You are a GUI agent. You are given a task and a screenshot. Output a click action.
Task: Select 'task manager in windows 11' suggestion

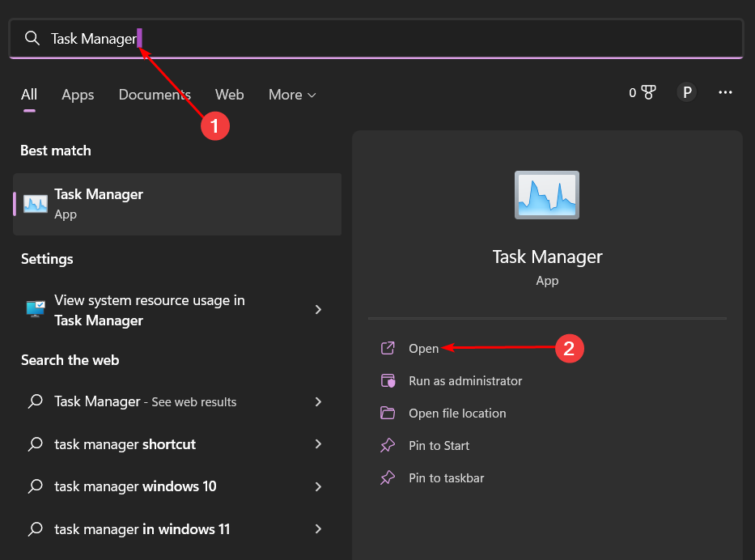[x=177, y=528]
